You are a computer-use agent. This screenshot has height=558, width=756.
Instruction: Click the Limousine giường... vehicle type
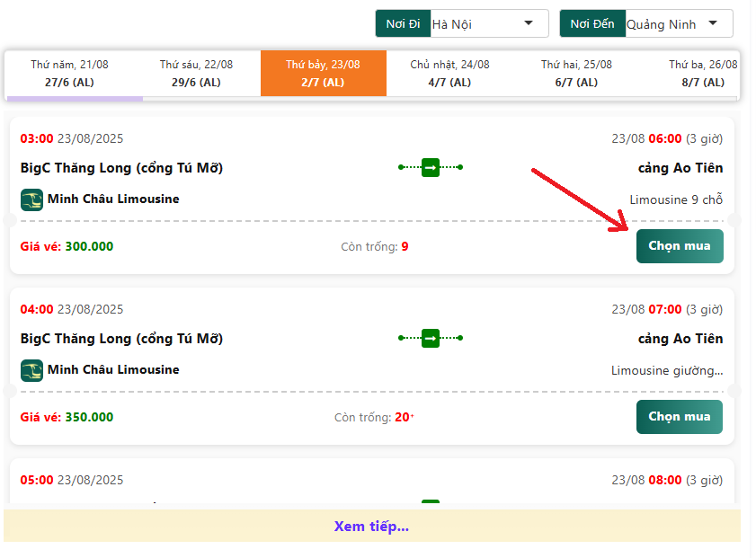(667, 370)
